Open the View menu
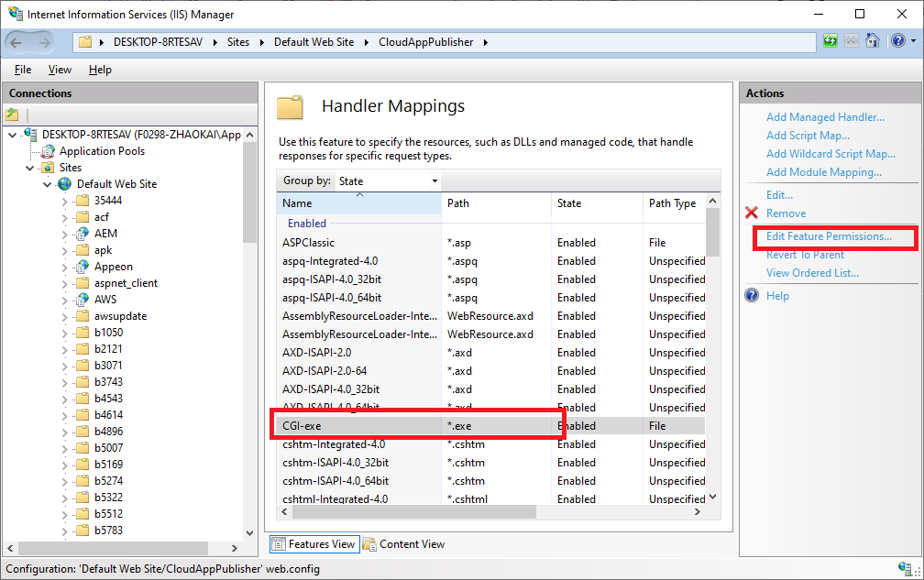 click(60, 70)
